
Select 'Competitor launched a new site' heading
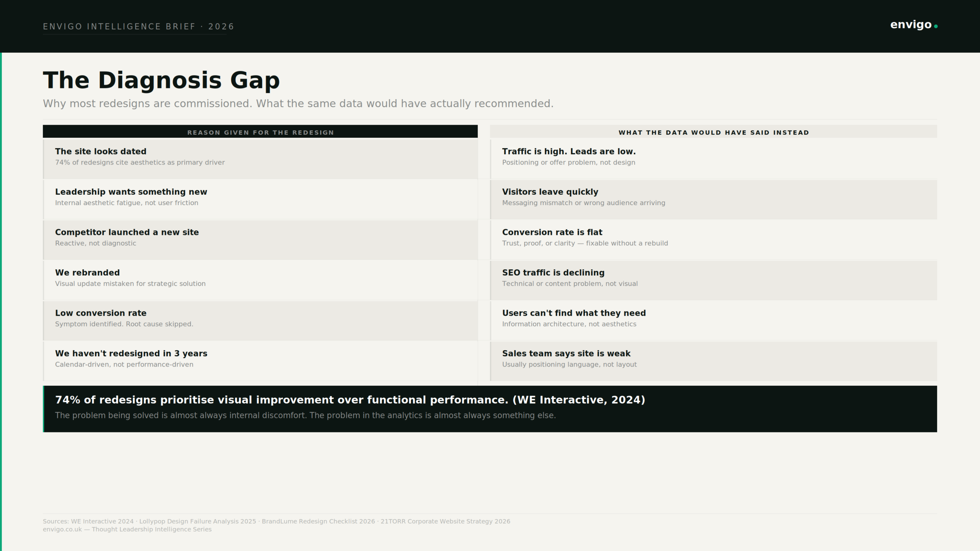(127, 232)
